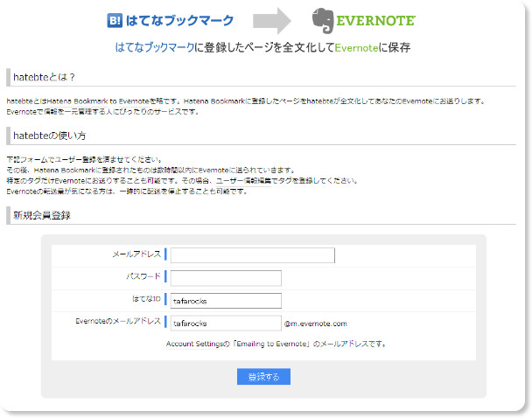Image resolution: width=532 pixels, height=418 pixels.
Task: Click the はてなID field label
Action: tap(146, 299)
